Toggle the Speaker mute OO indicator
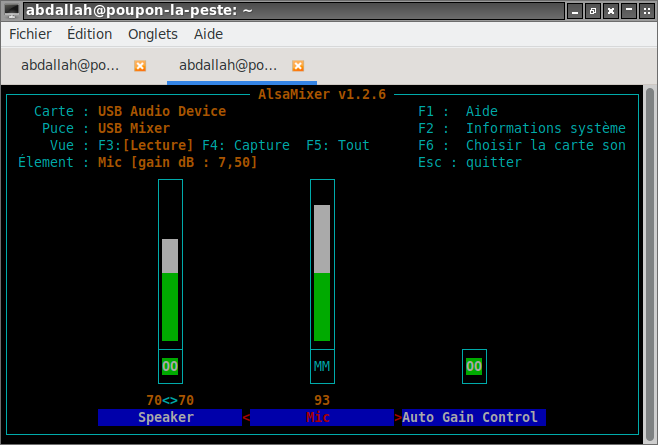 (170, 366)
